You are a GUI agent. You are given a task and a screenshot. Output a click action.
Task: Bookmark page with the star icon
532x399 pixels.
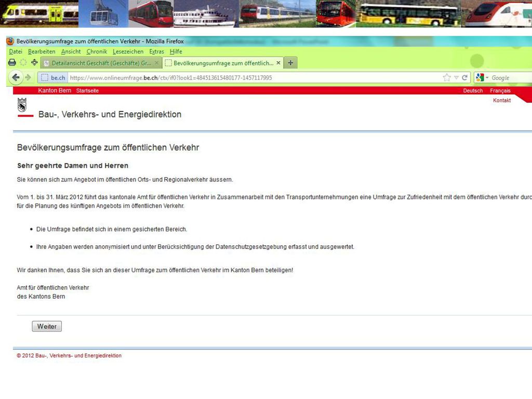446,78
